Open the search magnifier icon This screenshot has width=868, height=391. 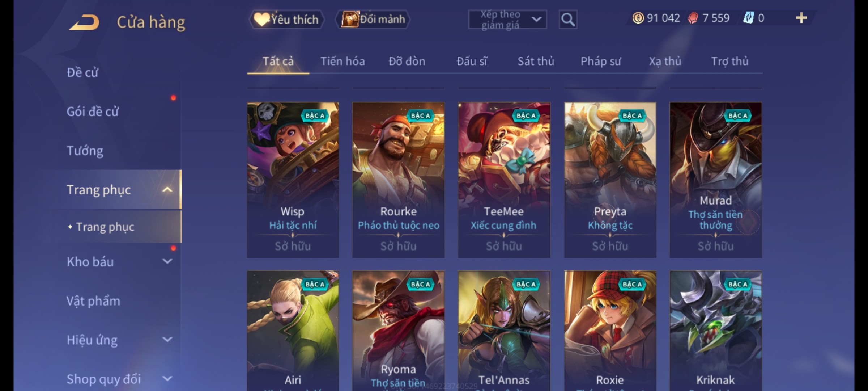pyautogui.click(x=568, y=20)
